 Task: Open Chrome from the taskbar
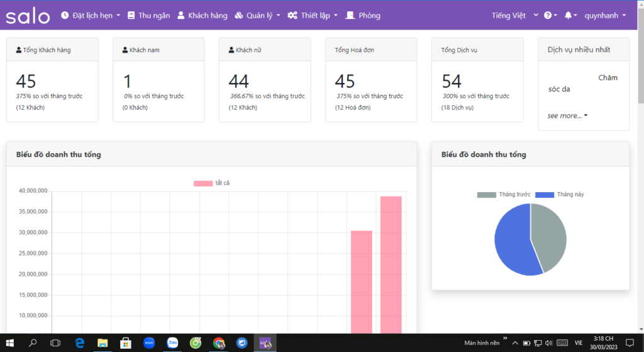(219, 343)
